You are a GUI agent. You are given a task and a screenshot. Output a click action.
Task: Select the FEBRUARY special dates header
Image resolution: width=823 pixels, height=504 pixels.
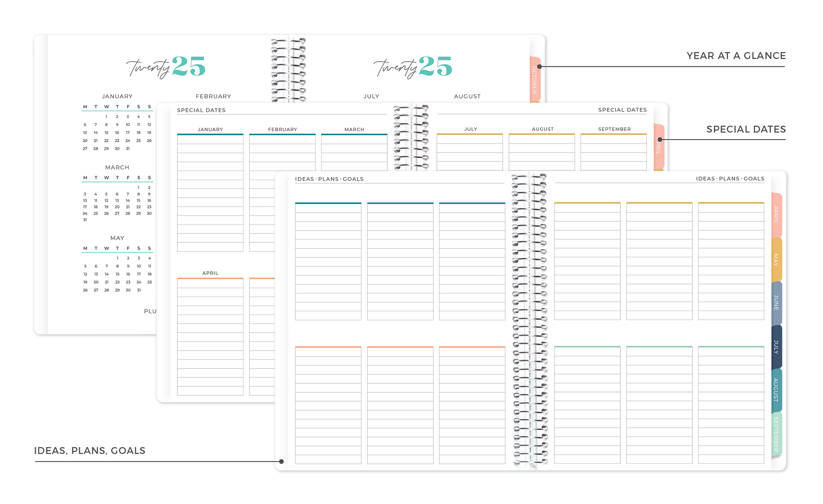coord(282,129)
